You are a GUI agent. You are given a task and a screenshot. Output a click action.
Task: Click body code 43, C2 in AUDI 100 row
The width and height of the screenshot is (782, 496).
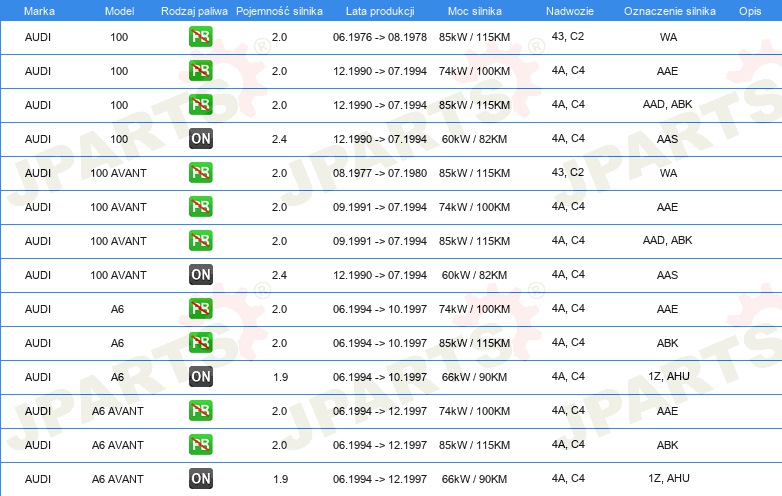(568, 36)
